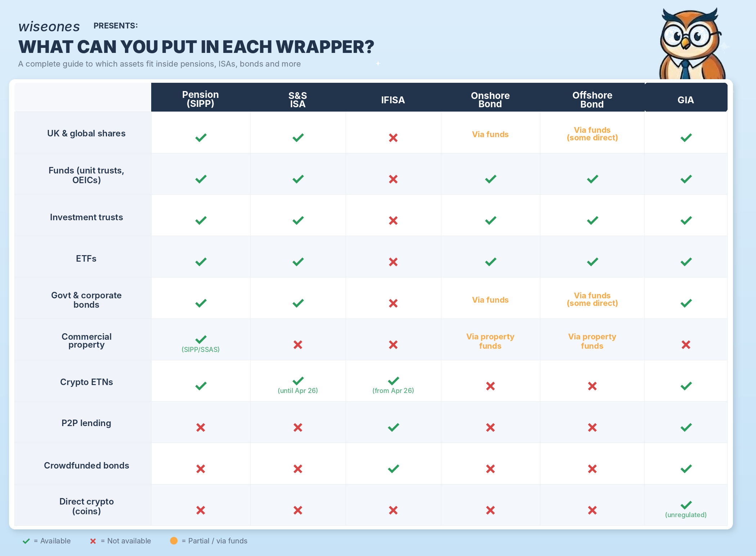Click the wiseones brand logo text
The width and height of the screenshot is (756, 556).
[x=49, y=27]
